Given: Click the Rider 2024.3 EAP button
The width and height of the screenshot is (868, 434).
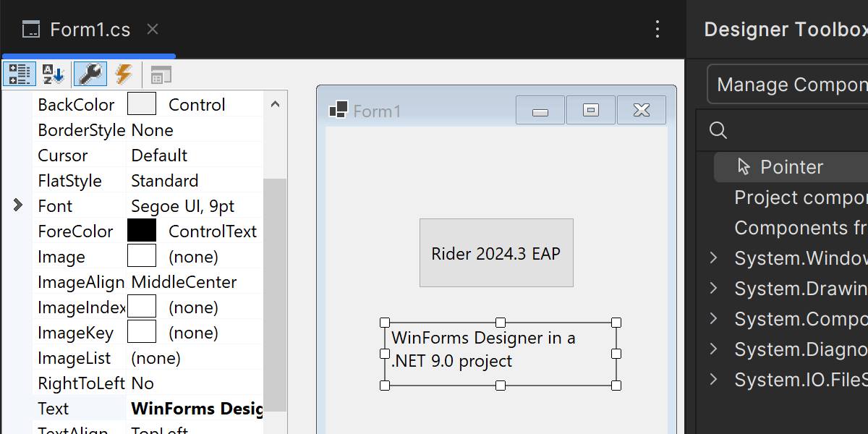Looking at the screenshot, I should coord(496,253).
